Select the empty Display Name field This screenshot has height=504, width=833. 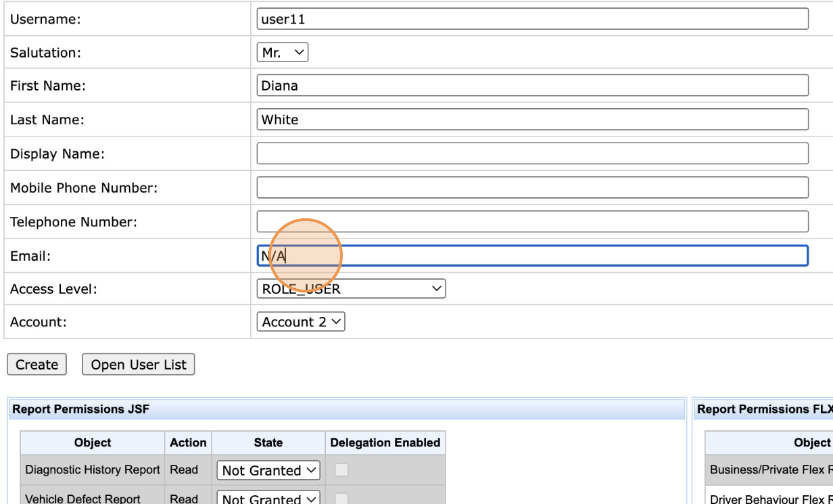532,153
